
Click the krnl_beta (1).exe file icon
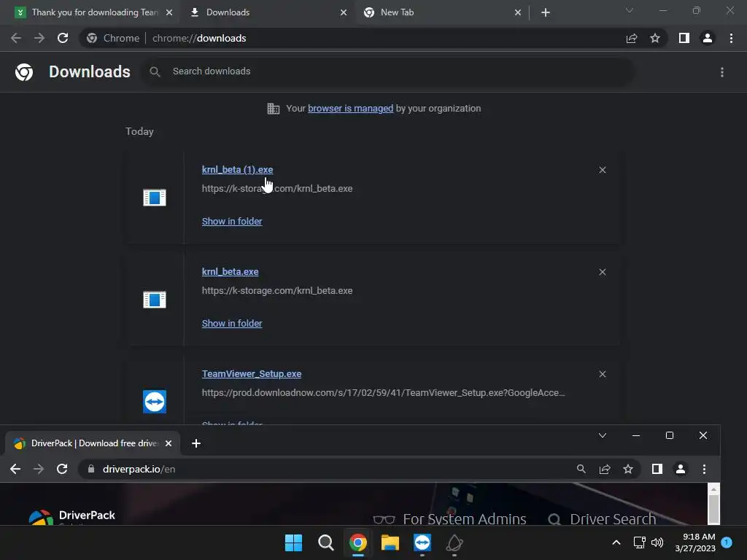coord(155,197)
